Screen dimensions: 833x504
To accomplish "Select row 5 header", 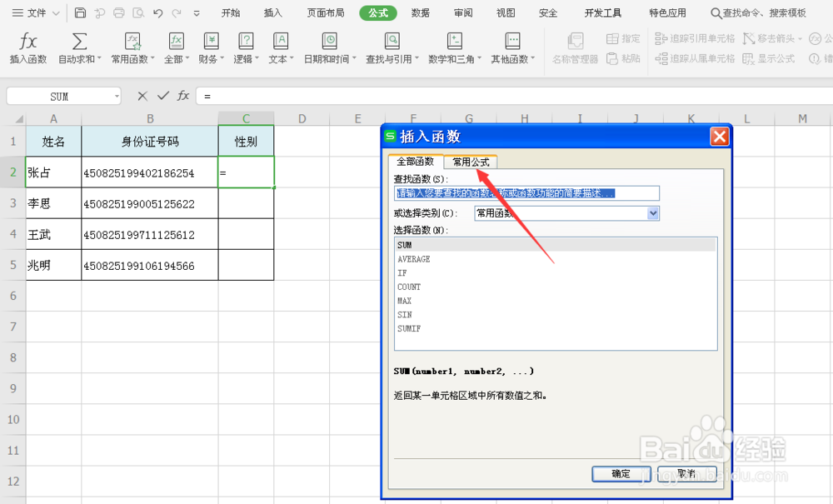I will [x=12, y=265].
